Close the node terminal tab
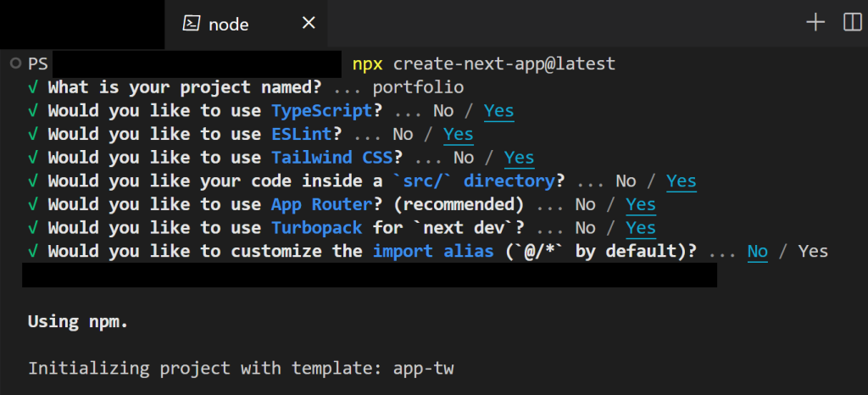 click(x=309, y=24)
